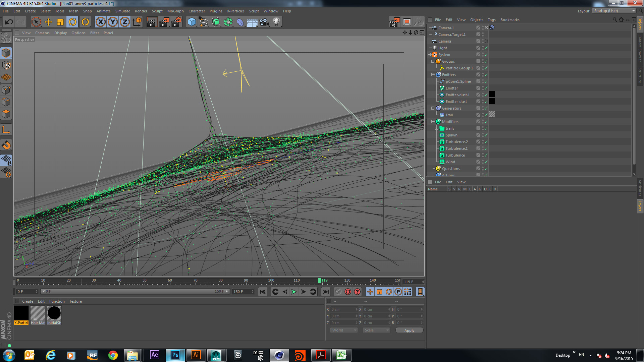Open the Tags menu in the Objects manager
This screenshot has width=644, height=362.
click(491, 20)
